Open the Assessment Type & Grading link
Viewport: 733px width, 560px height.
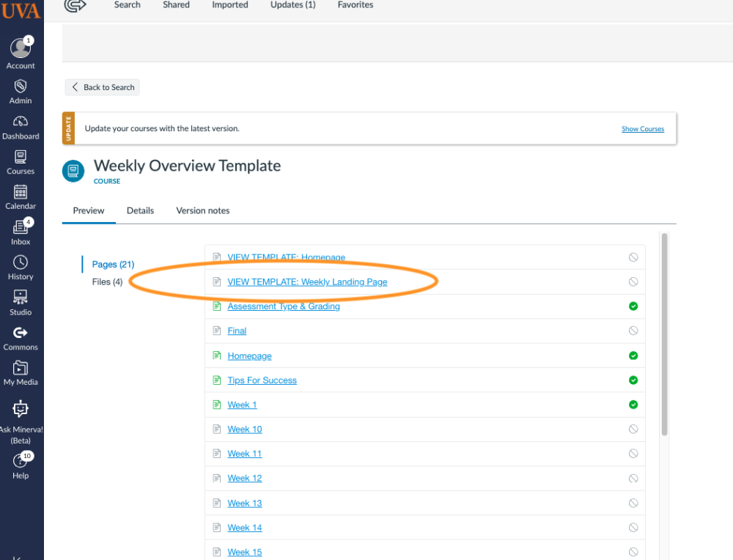pos(284,306)
